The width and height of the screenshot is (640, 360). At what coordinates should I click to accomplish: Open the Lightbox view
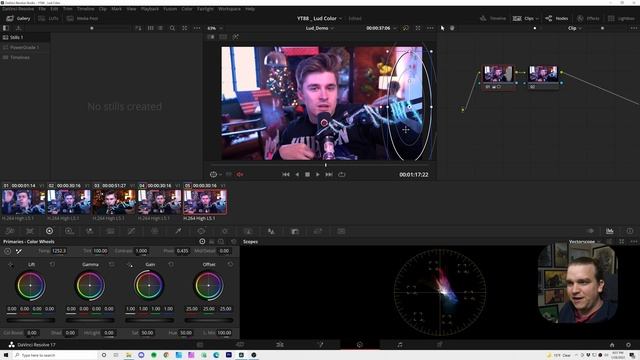coord(621,18)
